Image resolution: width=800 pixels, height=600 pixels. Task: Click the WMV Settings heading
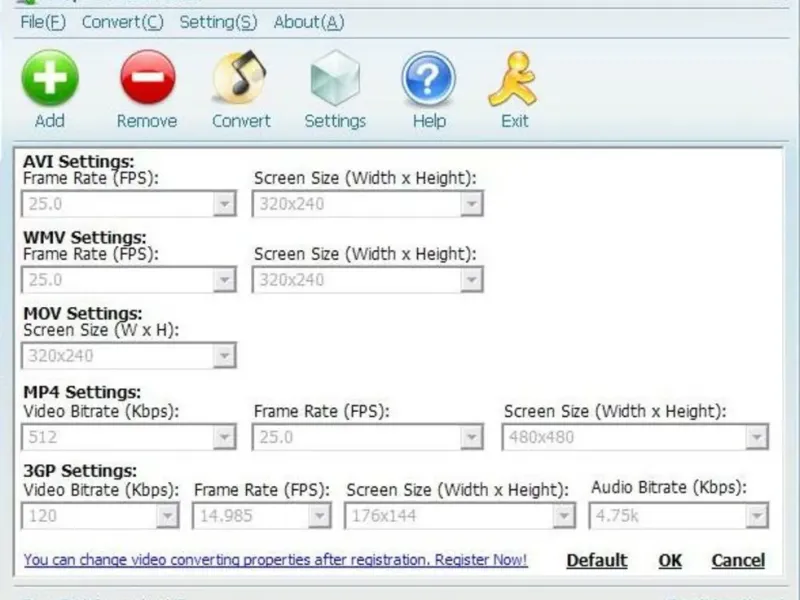(85, 237)
